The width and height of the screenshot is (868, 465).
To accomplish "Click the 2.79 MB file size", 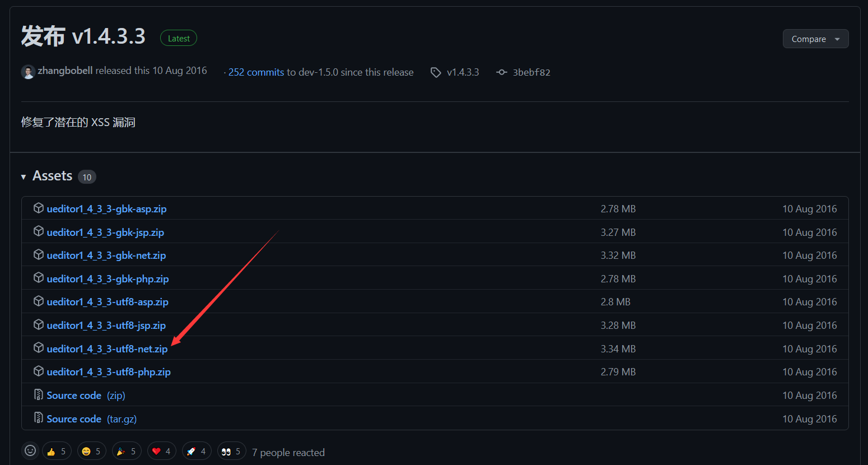I will click(x=618, y=372).
